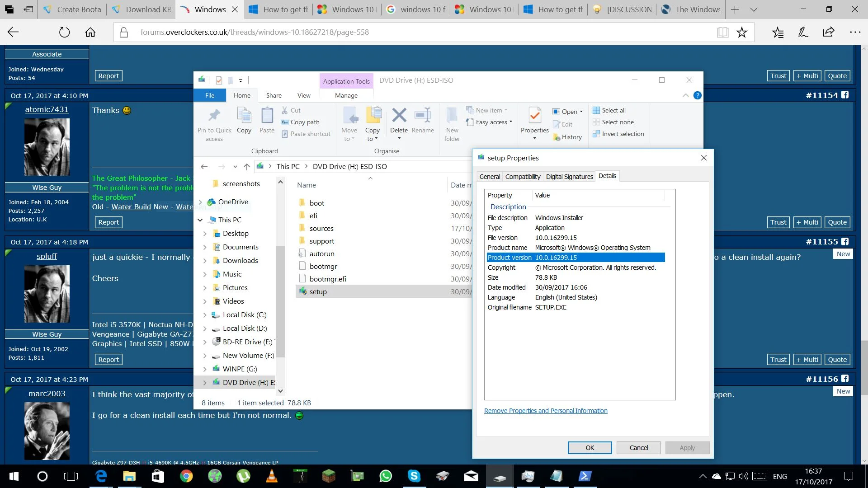Click the bootmgr.efi file row
This screenshot has width=868, height=488.
(384, 279)
